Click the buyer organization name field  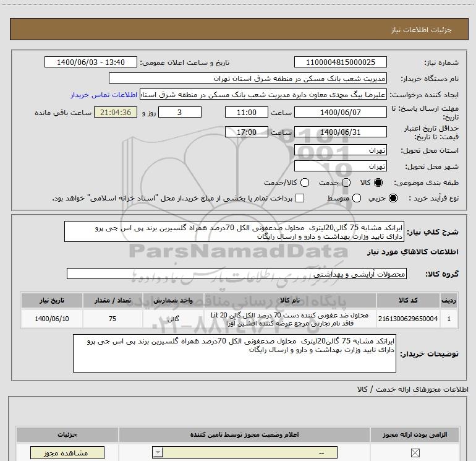click(248, 78)
